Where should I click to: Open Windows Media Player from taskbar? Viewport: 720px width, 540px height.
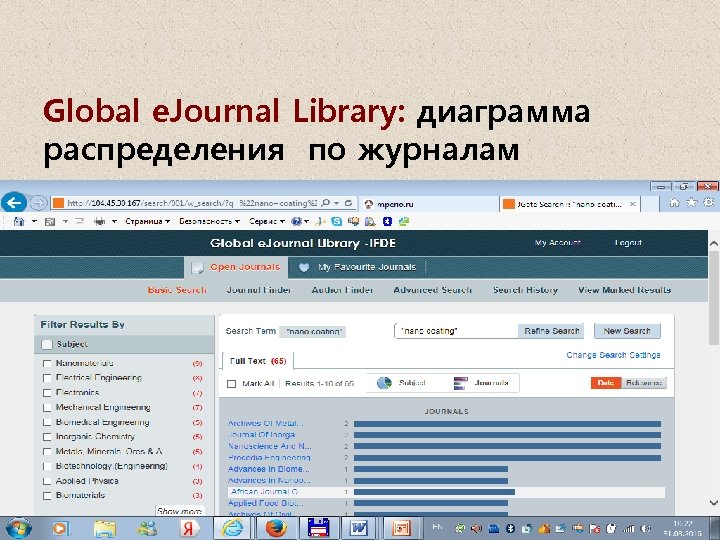point(60,529)
